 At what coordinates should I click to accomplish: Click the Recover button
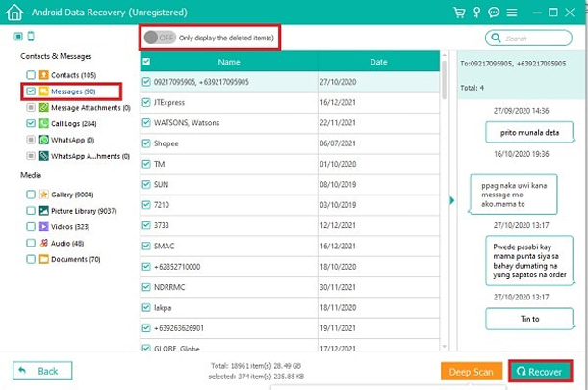[x=541, y=372]
